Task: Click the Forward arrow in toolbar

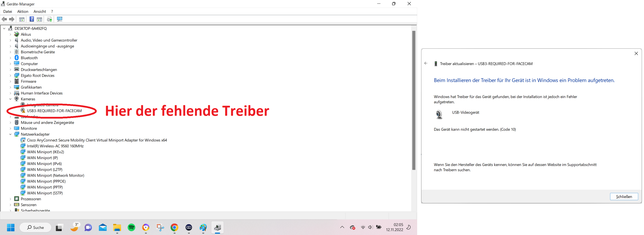Action: tap(12, 19)
